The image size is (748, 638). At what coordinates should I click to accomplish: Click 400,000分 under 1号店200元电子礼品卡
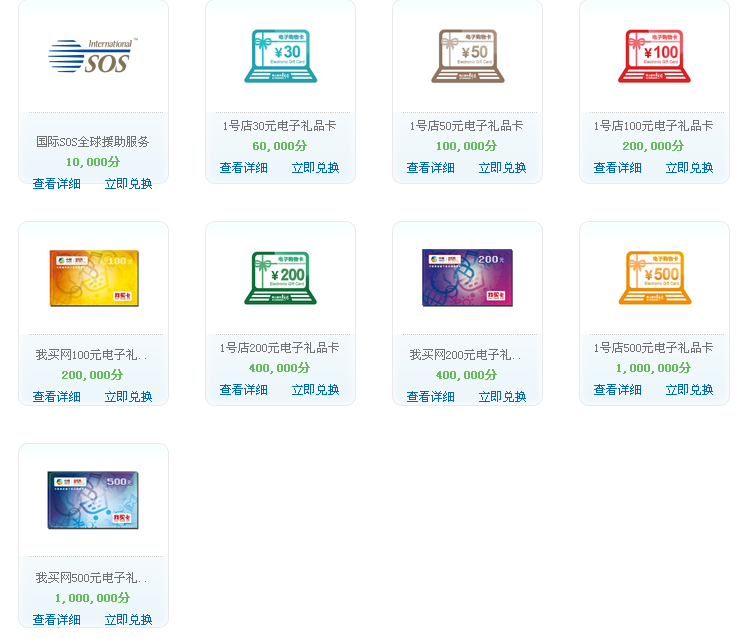pos(280,368)
